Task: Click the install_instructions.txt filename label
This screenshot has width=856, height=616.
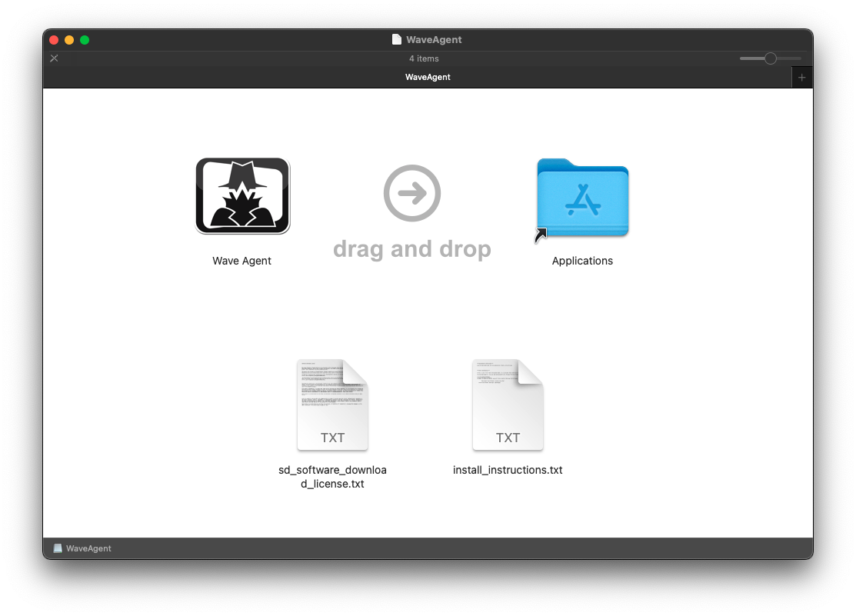Action: pos(508,470)
